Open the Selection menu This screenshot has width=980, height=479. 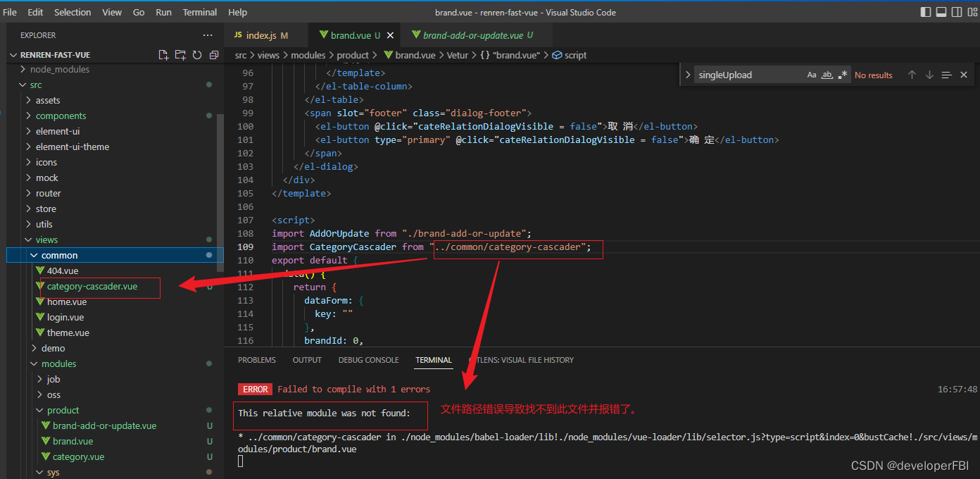tap(73, 12)
